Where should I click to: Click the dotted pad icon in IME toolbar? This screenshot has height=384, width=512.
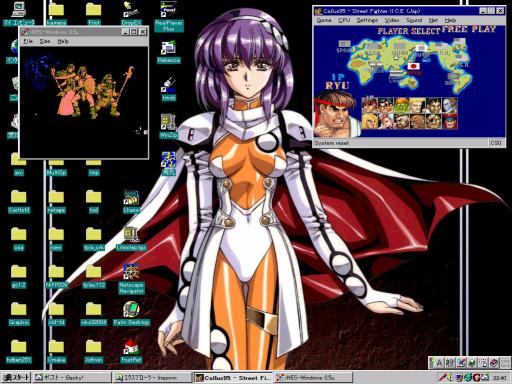[x=483, y=363]
